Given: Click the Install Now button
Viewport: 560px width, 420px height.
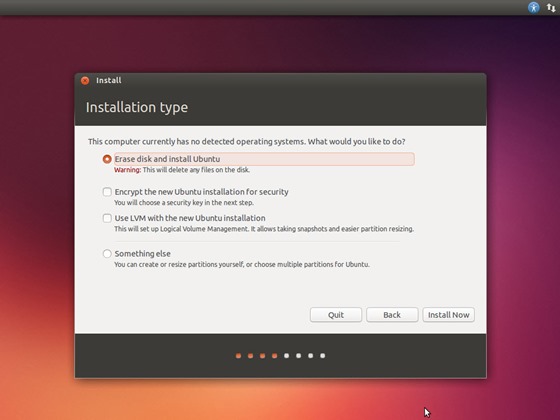Looking at the screenshot, I should tap(449, 315).
